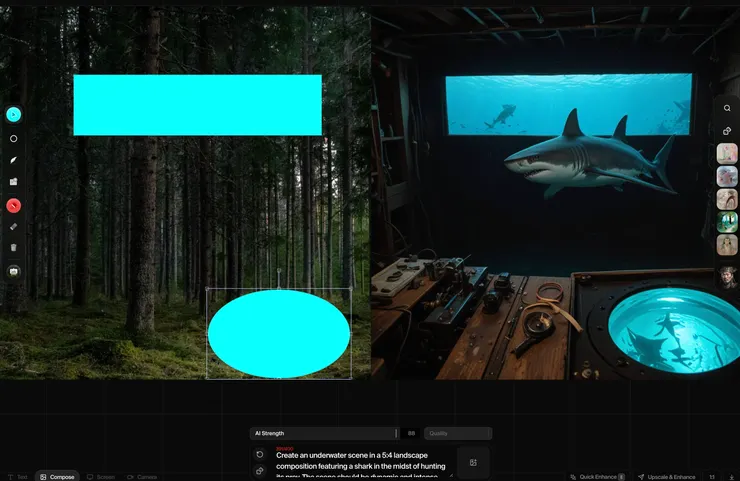The image size is (740, 481).
Task: Click the ellipse rotation handle
Action: (x=279, y=271)
